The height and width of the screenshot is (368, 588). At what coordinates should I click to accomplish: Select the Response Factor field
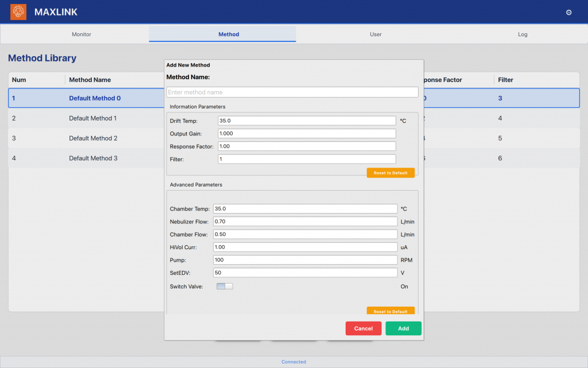(307, 146)
